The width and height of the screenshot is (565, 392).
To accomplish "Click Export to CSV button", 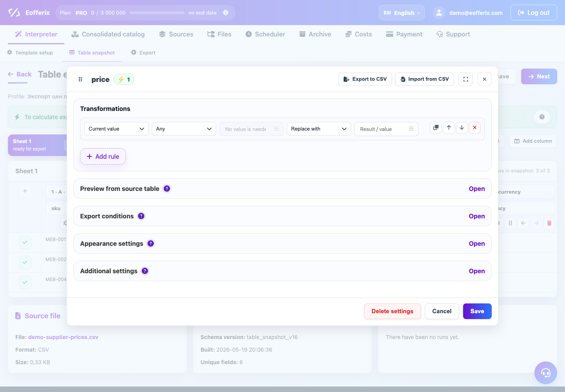I will pos(365,79).
